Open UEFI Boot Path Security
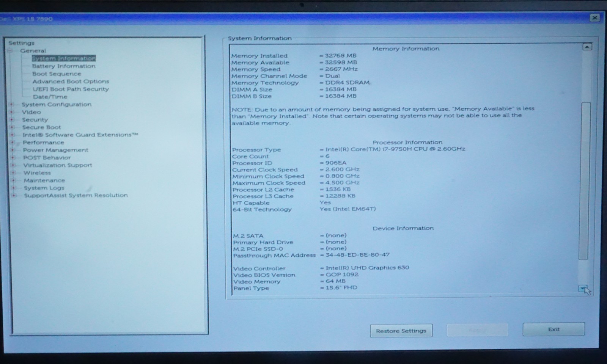The height and width of the screenshot is (364, 607). pos(71,89)
